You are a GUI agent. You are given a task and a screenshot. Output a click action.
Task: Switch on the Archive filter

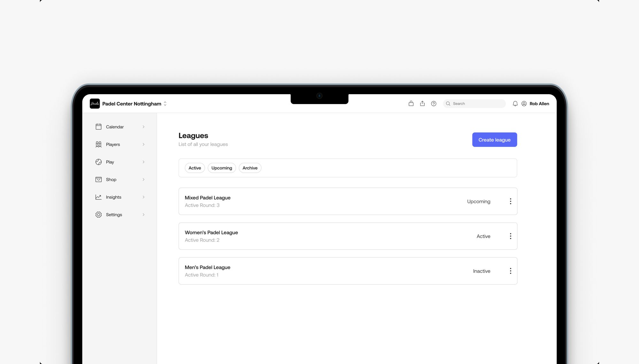tap(250, 168)
